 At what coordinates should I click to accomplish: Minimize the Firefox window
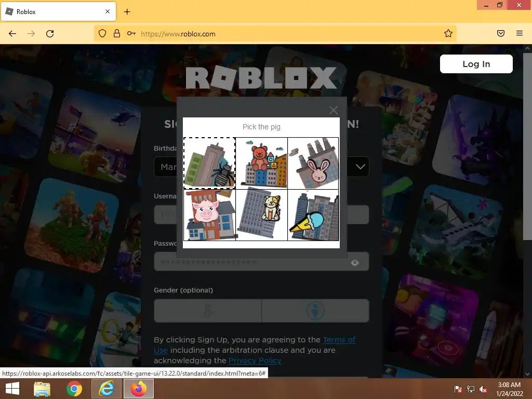point(486,5)
